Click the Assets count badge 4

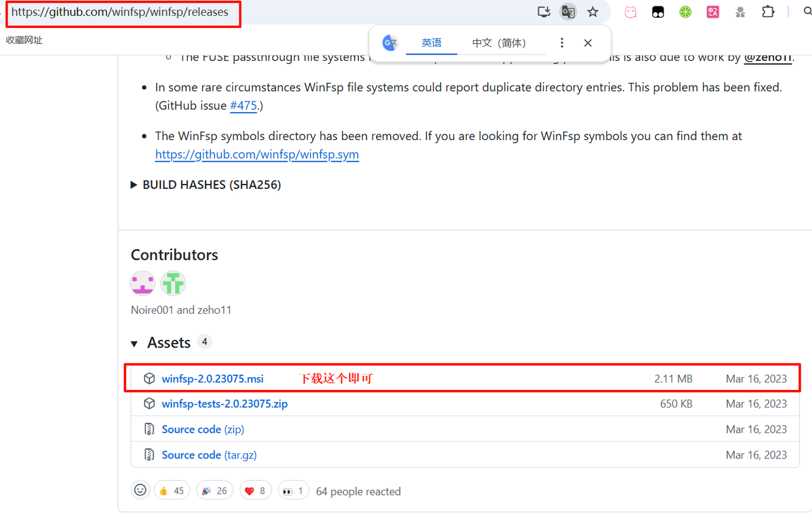(x=204, y=342)
